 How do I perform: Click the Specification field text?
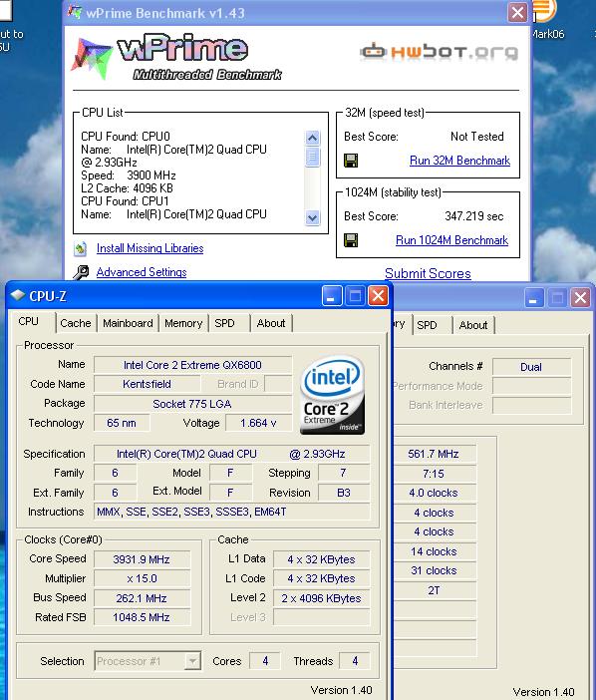coord(232,454)
